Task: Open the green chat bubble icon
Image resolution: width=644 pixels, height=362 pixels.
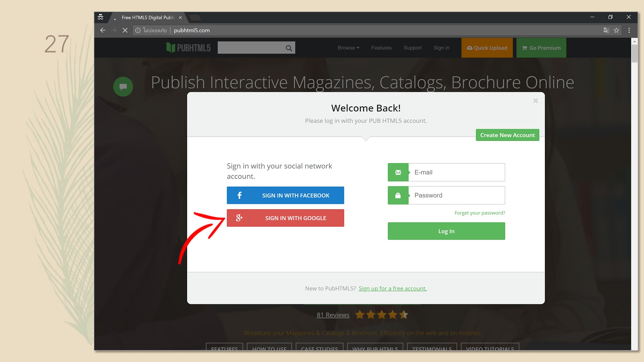Action: [x=123, y=87]
